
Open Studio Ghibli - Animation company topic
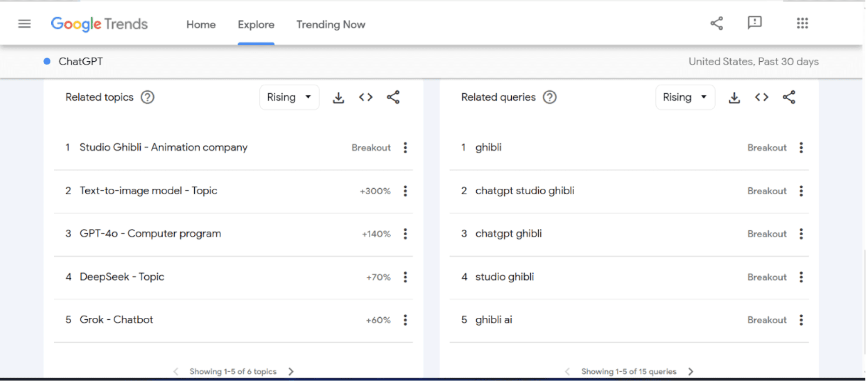click(x=164, y=148)
